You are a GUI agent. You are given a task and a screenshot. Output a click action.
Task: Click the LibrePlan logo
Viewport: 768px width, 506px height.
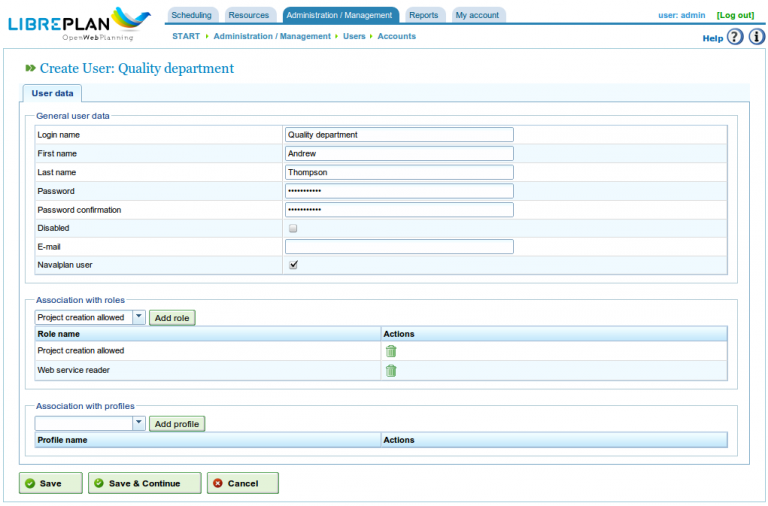click(80, 22)
